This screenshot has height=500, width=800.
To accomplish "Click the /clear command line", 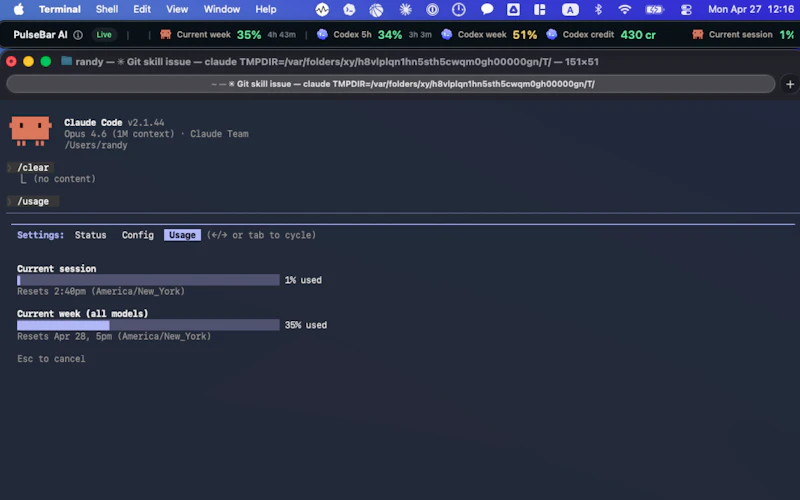I will pos(33,167).
